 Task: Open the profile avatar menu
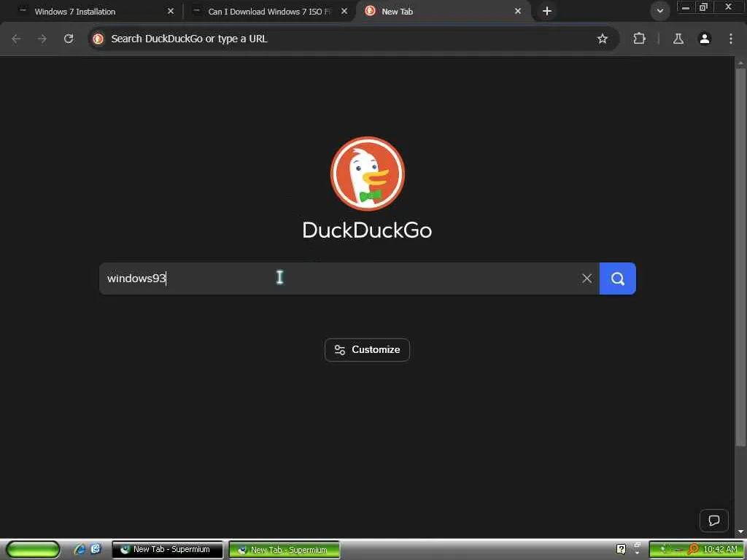pyautogui.click(x=705, y=39)
